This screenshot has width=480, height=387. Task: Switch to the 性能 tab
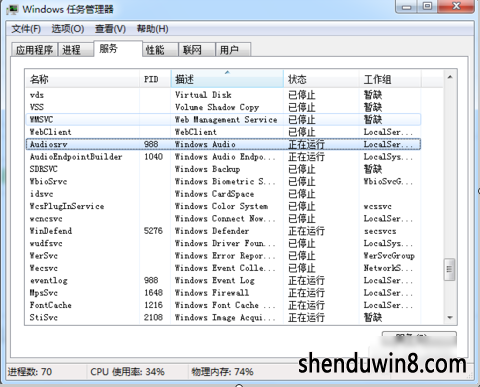(x=160, y=50)
